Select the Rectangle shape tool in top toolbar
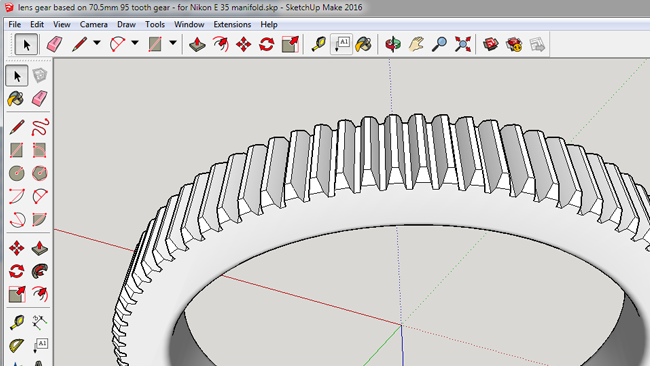 tap(155, 44)
